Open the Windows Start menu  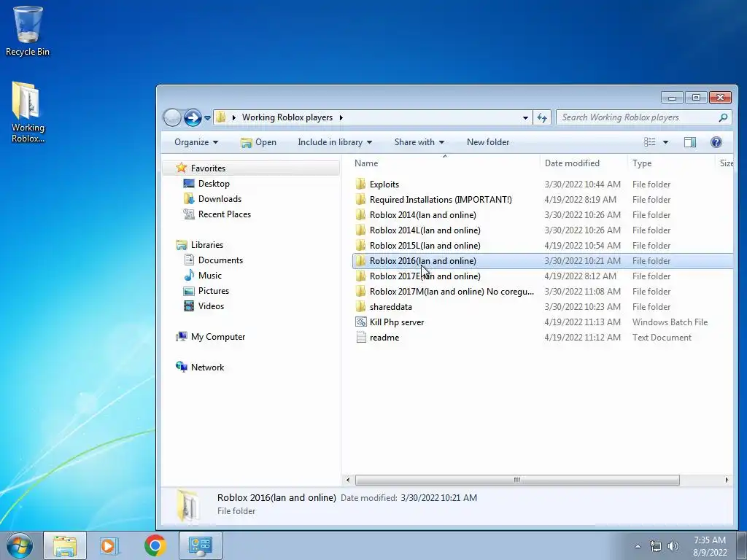click(20, 545)
